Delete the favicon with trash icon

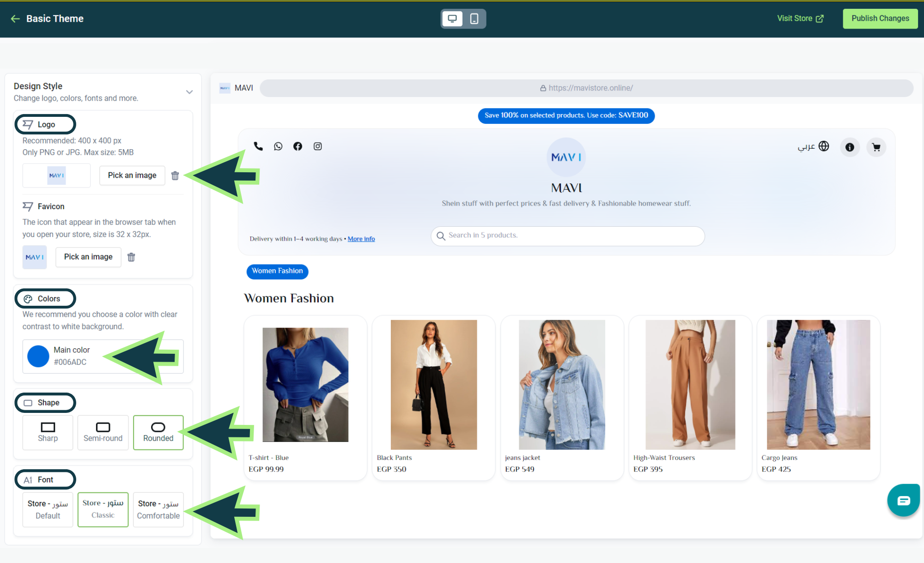(131, 257)
